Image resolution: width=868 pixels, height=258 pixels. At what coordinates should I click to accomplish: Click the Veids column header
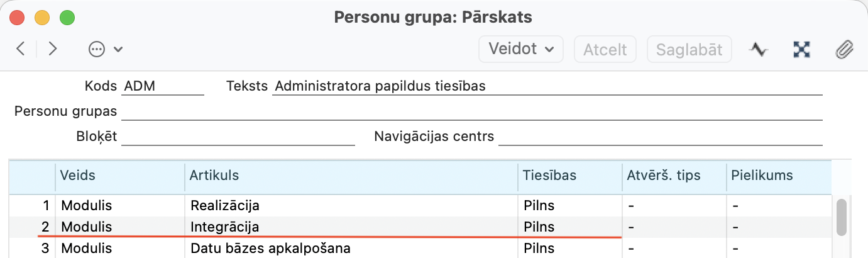click(x=78, y=176)
